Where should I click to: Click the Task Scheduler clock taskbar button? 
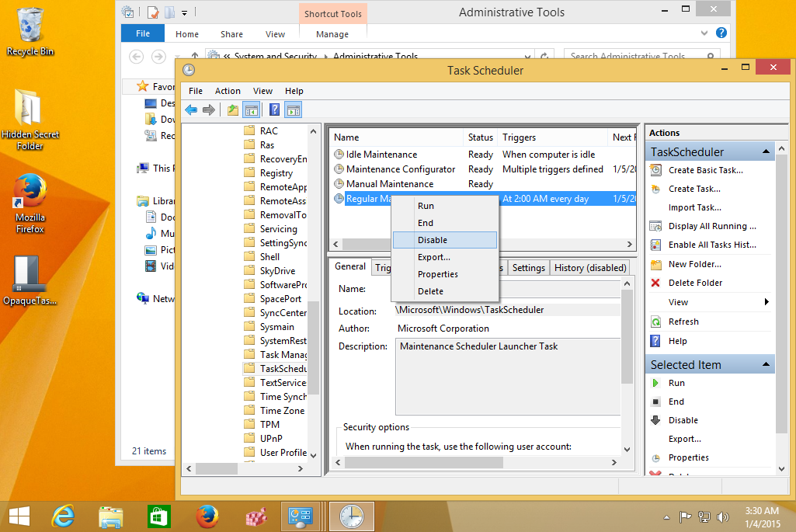click(351, 516)
